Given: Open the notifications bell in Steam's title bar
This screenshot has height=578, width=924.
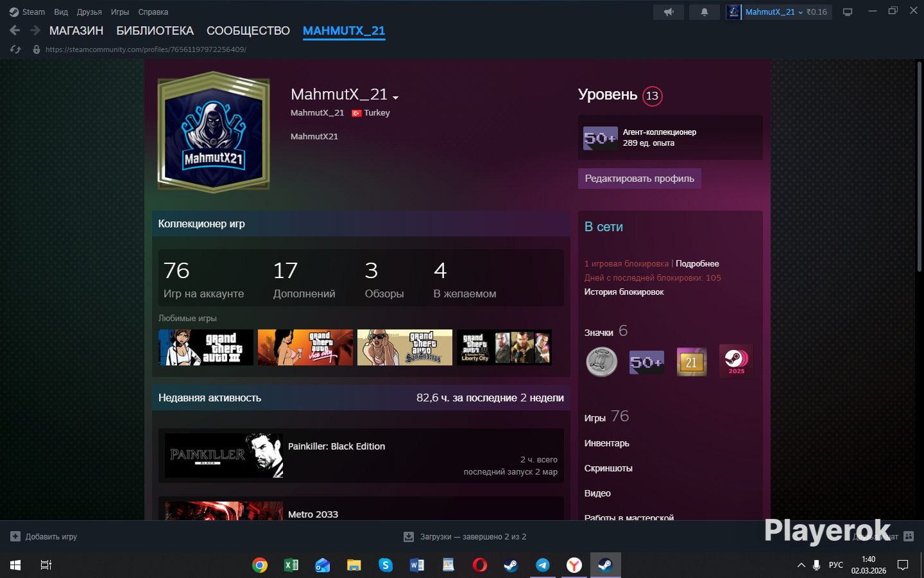Looking at the screenshot, I should 705,12.
